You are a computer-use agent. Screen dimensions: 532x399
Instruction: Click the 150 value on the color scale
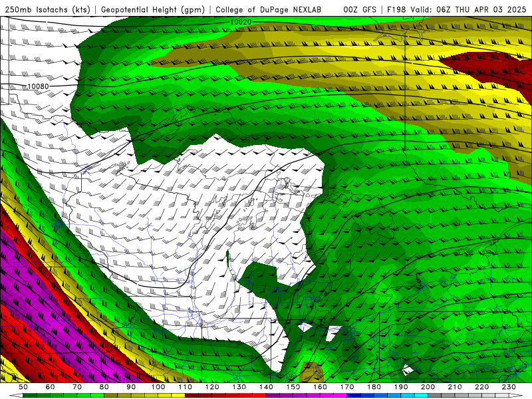coord(293,387)
